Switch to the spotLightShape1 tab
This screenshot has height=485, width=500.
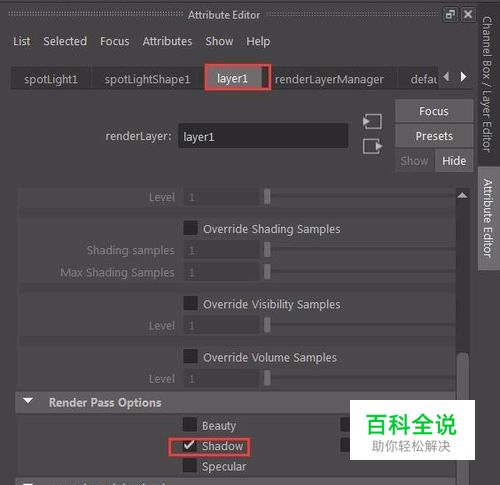click(147, 79)
